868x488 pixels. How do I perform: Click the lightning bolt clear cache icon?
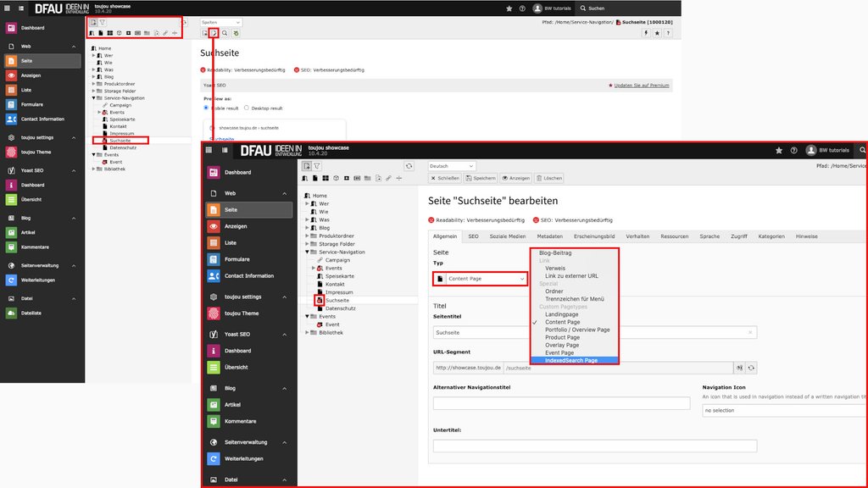coord(647,33)
